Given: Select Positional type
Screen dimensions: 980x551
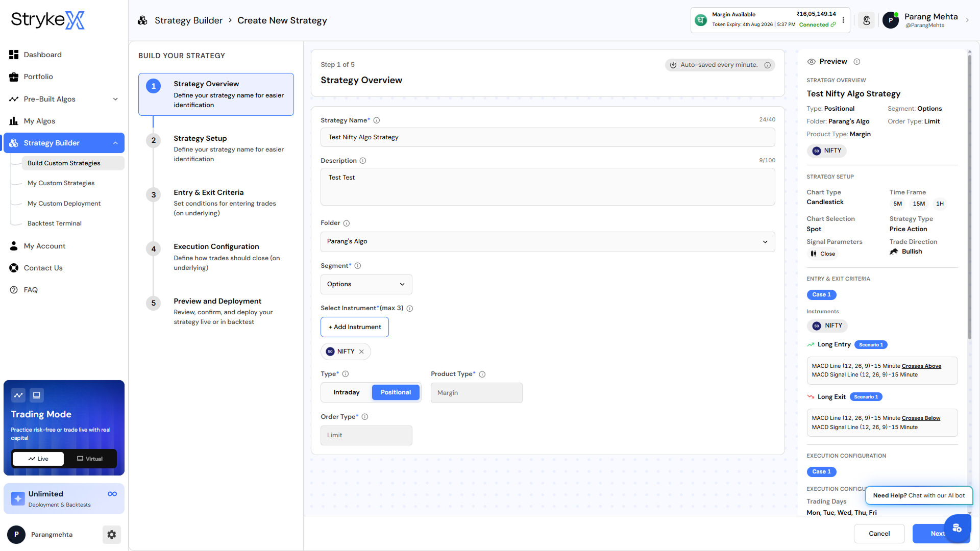Looking at the screenshot, I should click(x=396, y=392).
